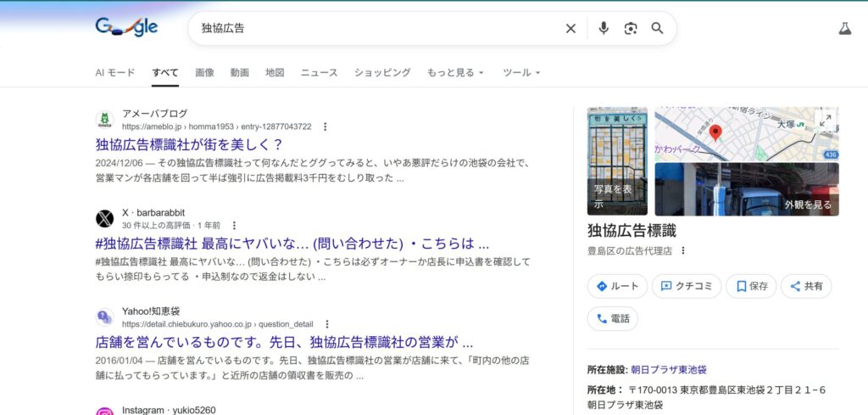
Task: Expand the ツール dropdown
Action: (x=521, y=73)
